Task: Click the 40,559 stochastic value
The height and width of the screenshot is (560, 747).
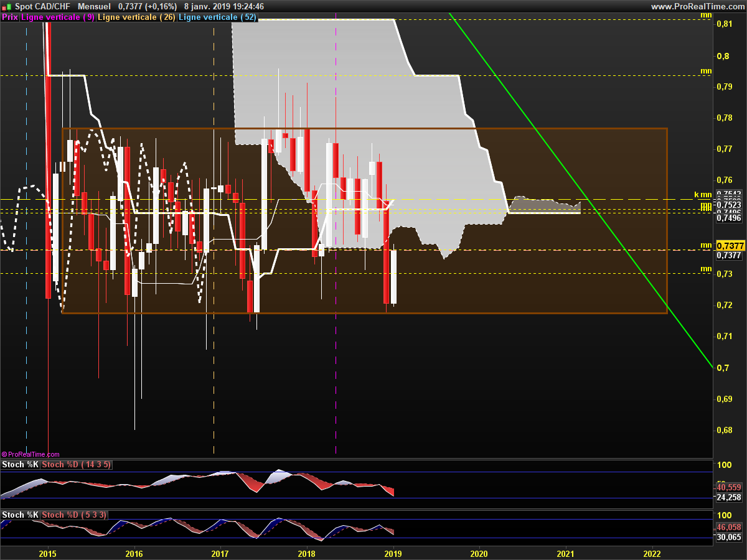Action: pos(729,487)
